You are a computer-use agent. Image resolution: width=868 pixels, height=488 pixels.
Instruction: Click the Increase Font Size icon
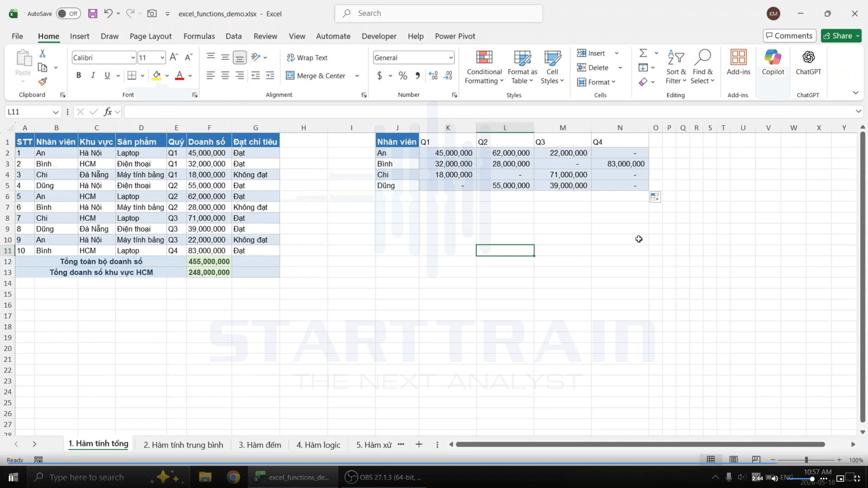click(174, 57)
